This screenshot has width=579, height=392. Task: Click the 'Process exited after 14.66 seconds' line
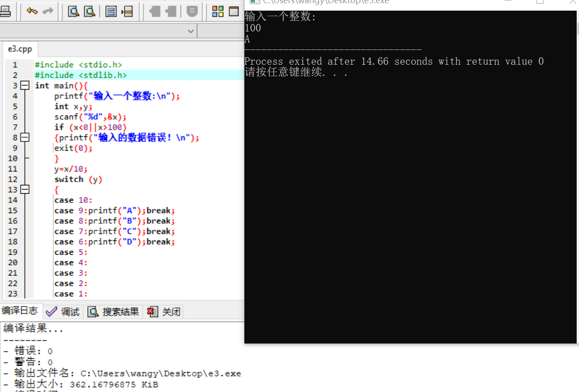(x=394, y=61)
